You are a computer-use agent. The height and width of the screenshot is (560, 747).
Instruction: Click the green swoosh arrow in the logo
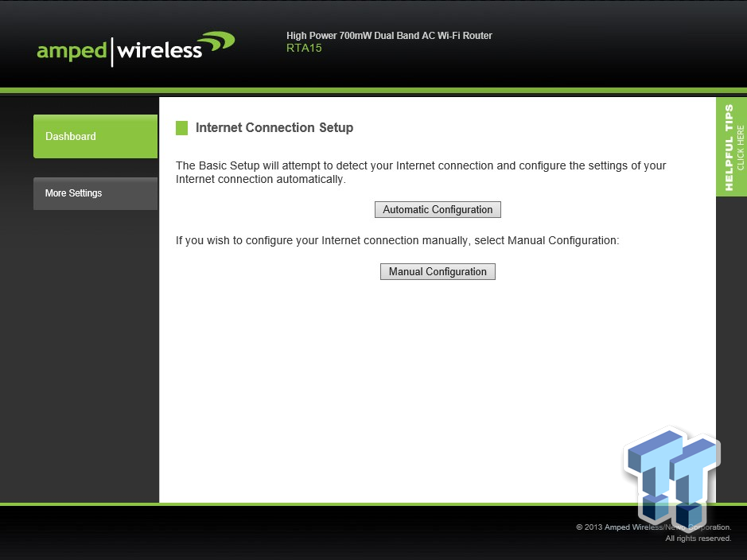click(x=216, y=40)
